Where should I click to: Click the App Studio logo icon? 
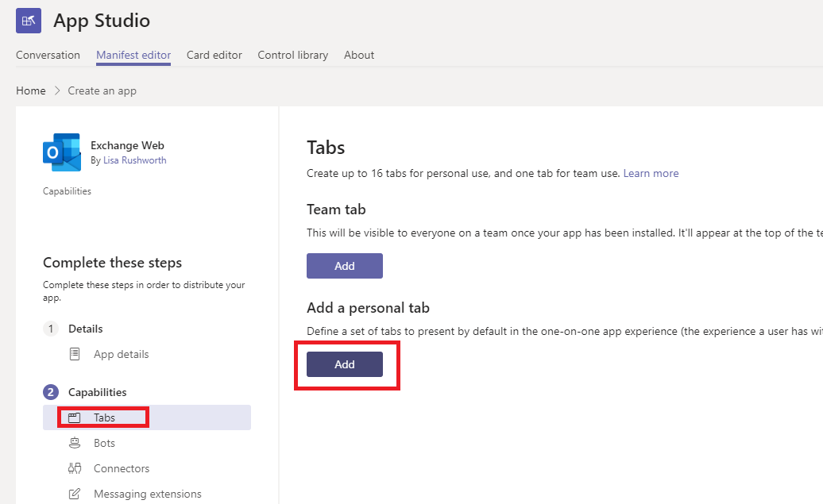click(29, 21)
